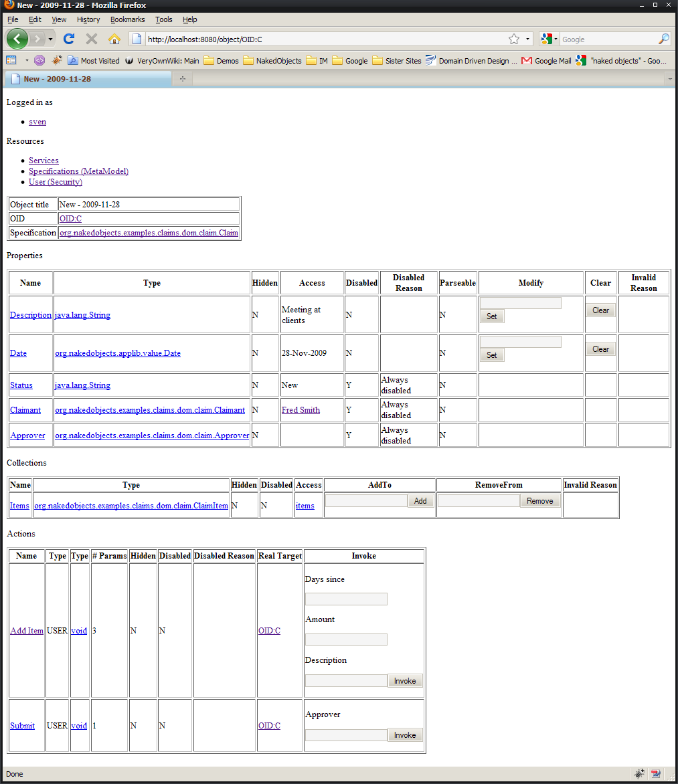The width and height of the screenshot is (678, 784).
Task: Select the 'New - 2009-11-28' tab
Action: pyautogui.click(x=57, y=79)
